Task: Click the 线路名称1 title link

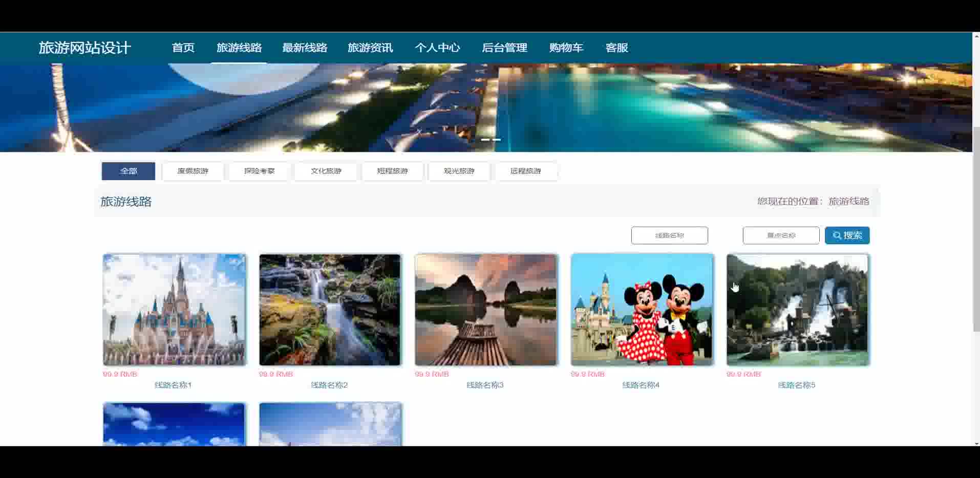Action: click(x=173, y=385)
